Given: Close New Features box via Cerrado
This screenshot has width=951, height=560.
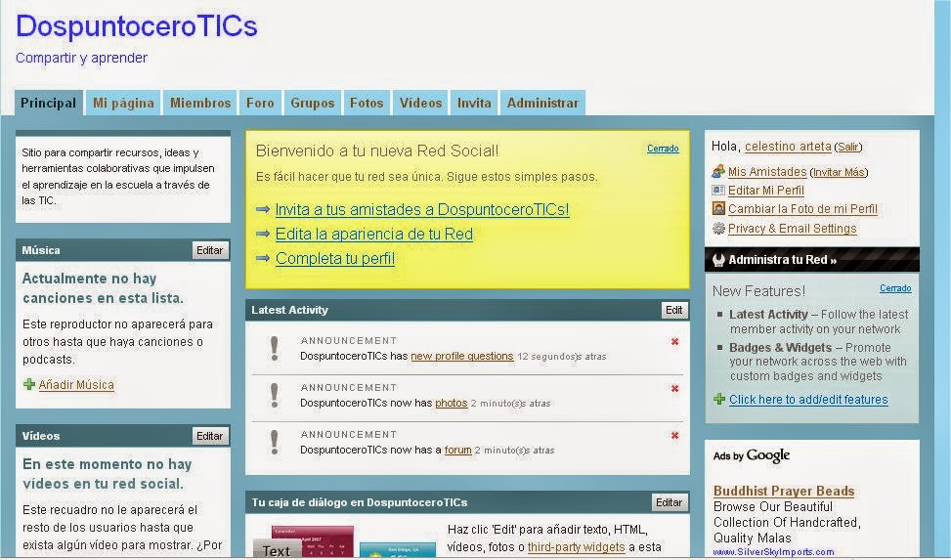Looking at the screenshot, I should point(896,288).
